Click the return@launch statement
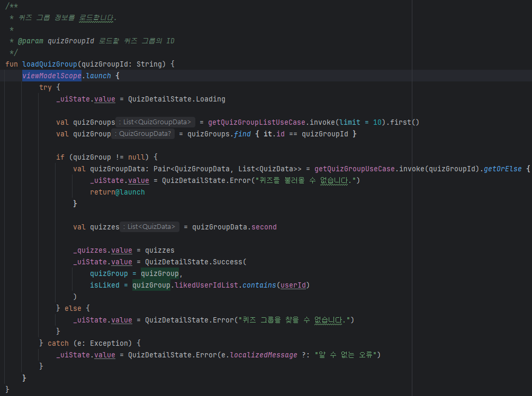 (118, 192)
